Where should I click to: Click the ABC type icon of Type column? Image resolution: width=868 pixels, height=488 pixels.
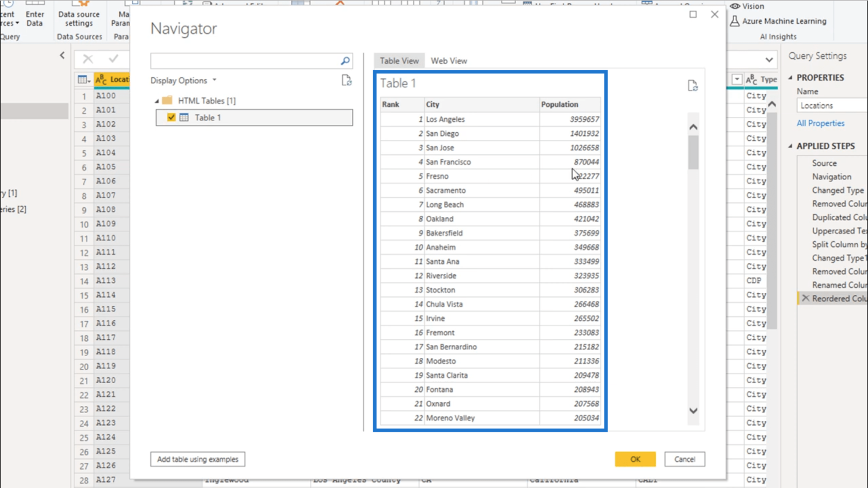click(751, 80)
